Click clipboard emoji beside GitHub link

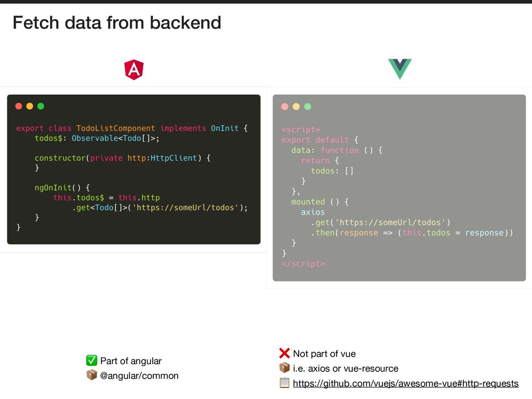click(284, 383)
